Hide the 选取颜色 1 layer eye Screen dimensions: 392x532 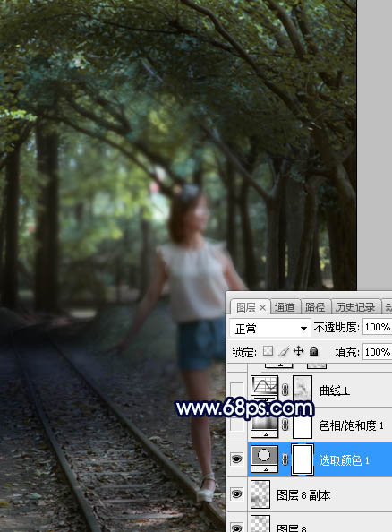pyautogui.click(x=236, y=459)
